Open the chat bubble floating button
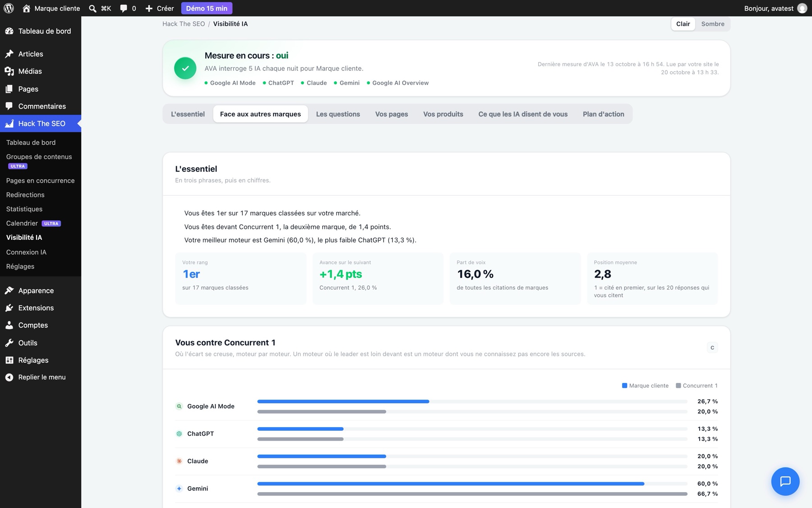The width and height of the screenshot is (812, 508). pyautogui.click(x=785, y=481)
